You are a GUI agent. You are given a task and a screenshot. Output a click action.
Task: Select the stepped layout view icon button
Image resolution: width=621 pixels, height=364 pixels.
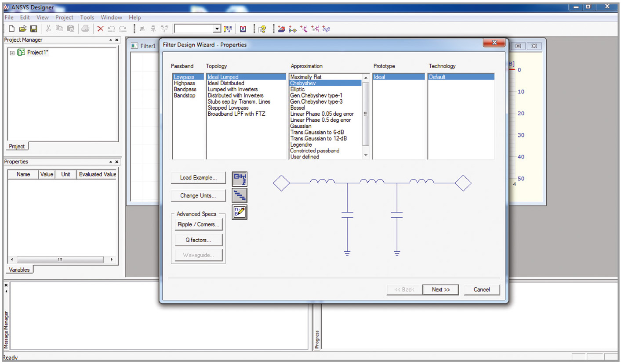click(240, 195)
